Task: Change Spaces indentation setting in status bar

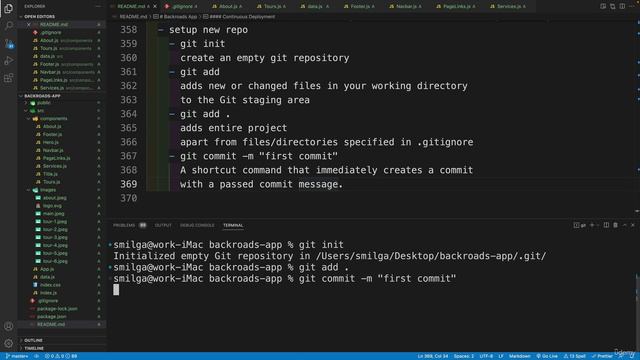Action: point(464,356)
